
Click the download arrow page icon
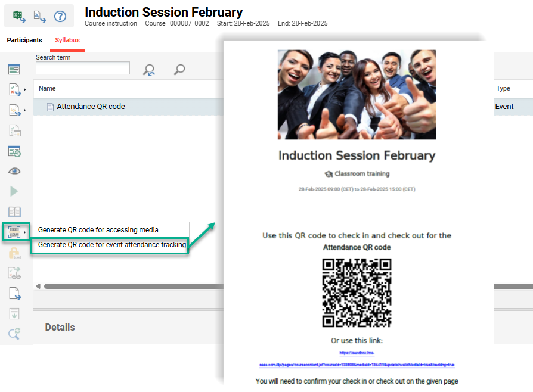(14, 313)
